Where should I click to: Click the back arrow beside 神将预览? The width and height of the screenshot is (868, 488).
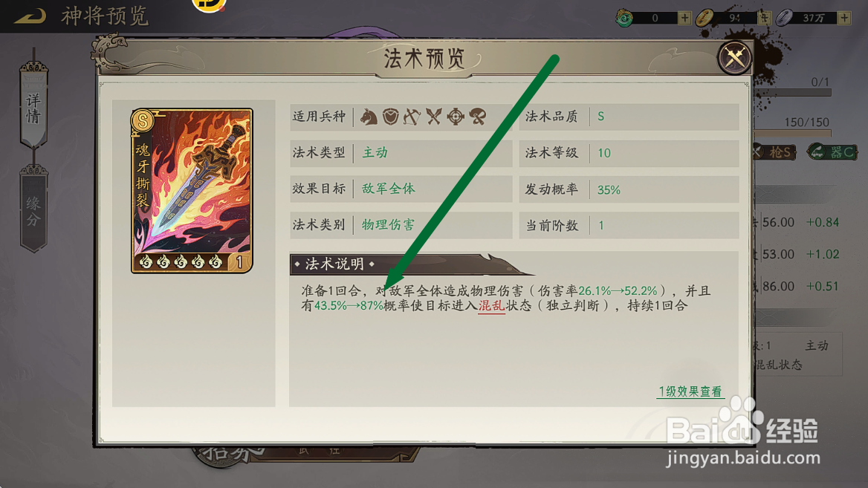click(30, 16)
